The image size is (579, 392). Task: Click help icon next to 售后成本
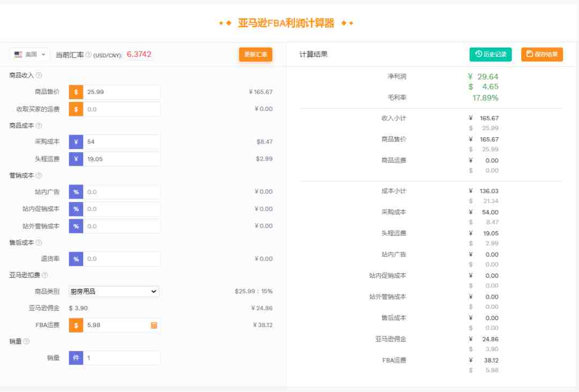point(39,243)
